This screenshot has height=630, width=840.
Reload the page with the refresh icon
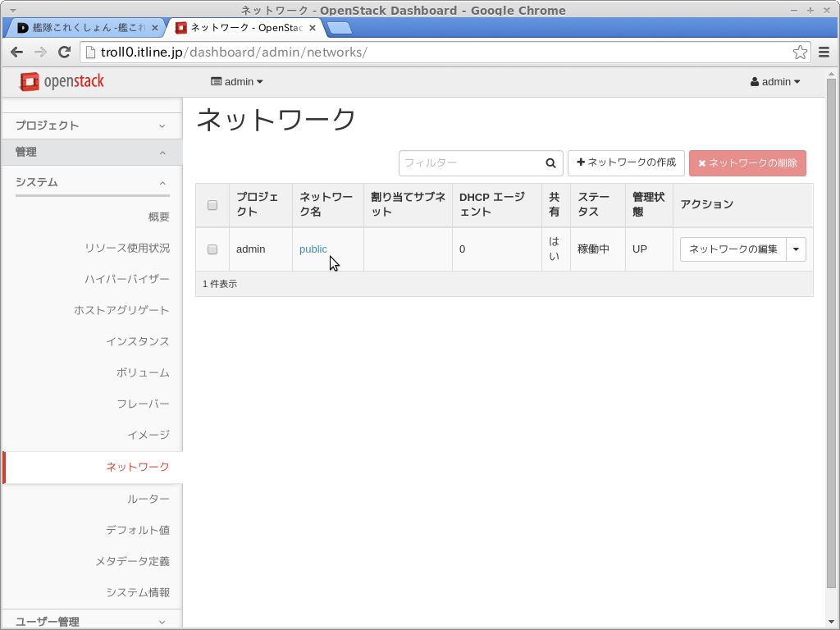click(64, 52)
